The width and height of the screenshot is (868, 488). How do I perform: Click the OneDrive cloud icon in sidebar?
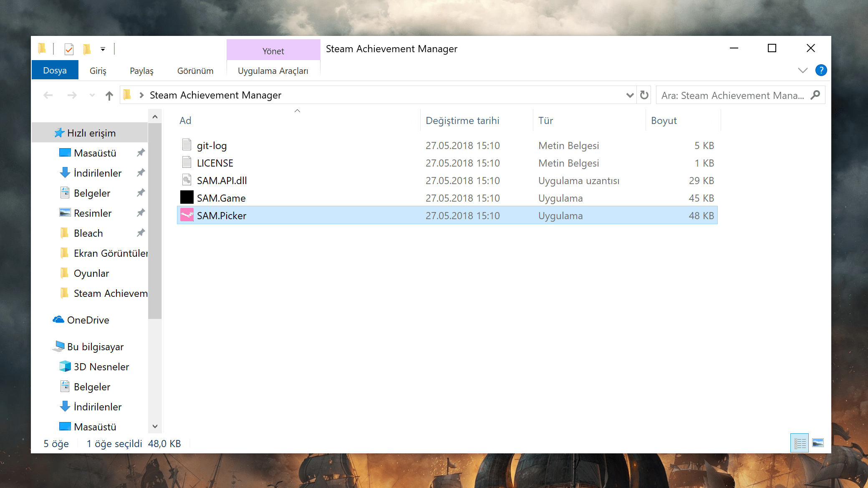coord(58,320)
